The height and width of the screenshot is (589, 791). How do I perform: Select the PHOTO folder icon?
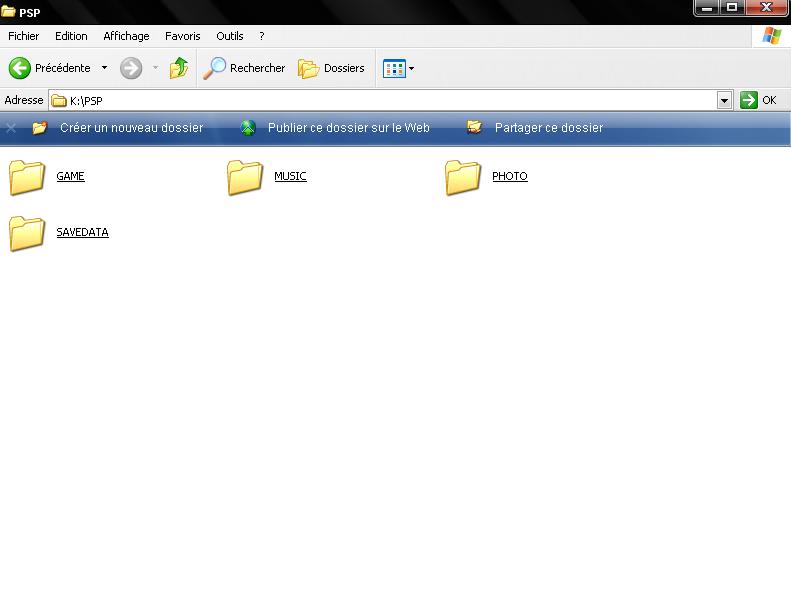tap(463, 177)
